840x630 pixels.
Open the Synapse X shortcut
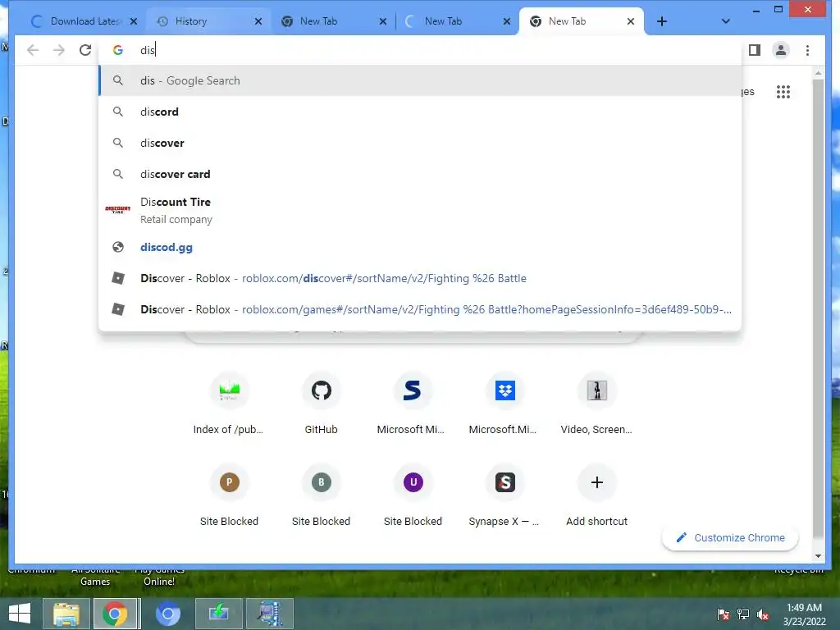coord(504,496)
